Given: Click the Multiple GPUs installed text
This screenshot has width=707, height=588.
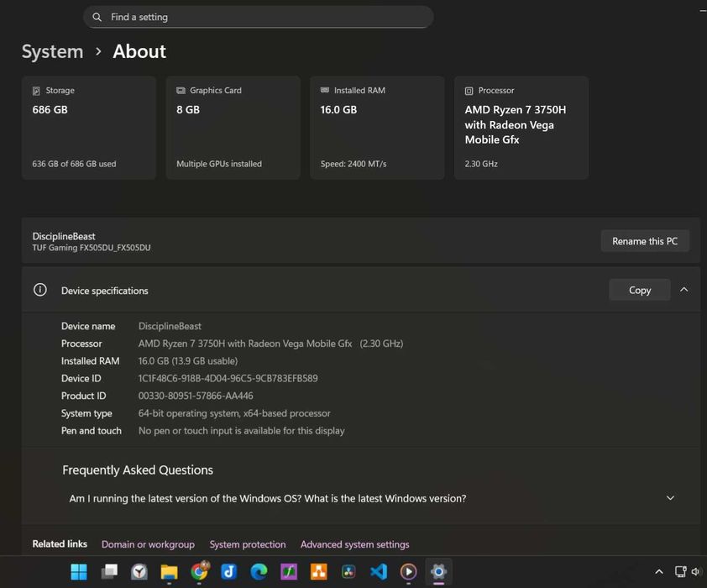Looking at the screenshot, I should tap(219, 164).
